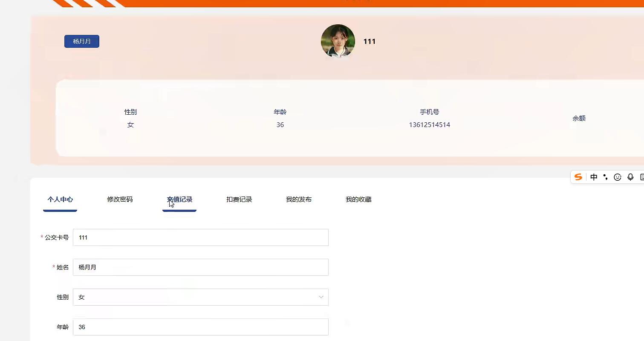This screenshot has width=644, height=341.
Task: Select the 个人中心 tab
Action: (x=60, y=199)
